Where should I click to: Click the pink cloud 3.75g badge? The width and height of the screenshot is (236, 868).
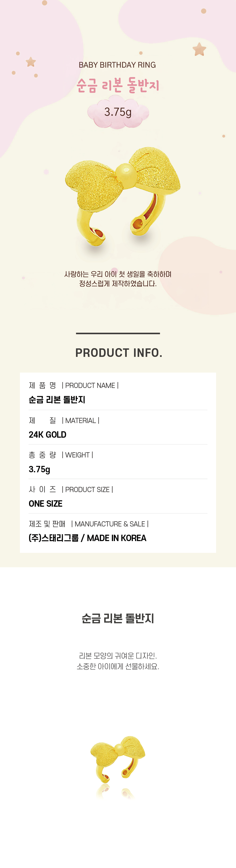[x=118, y=112]
